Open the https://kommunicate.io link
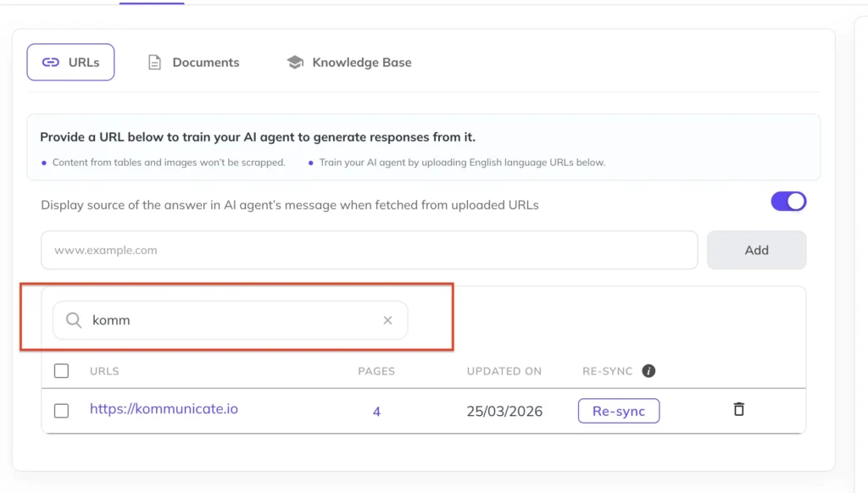This screenshot has width=868, height=493. click(164, 408)
